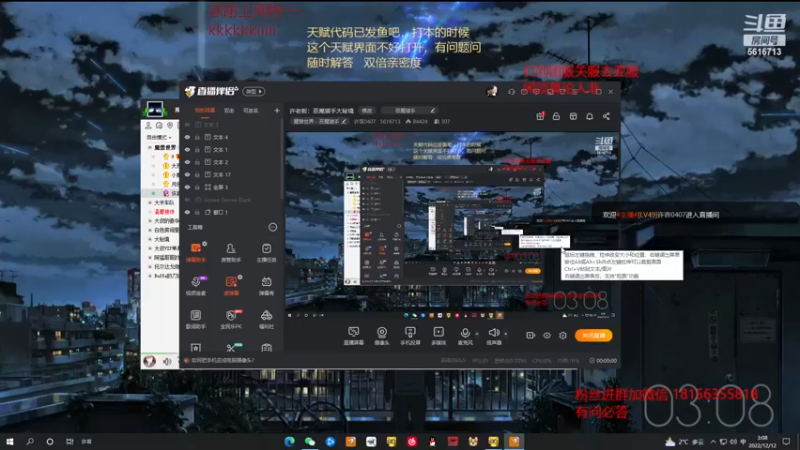The height and width of the screenshot is (450, 800).
Task: Click the streamer avatar in title bar
Action: [492, 91]
